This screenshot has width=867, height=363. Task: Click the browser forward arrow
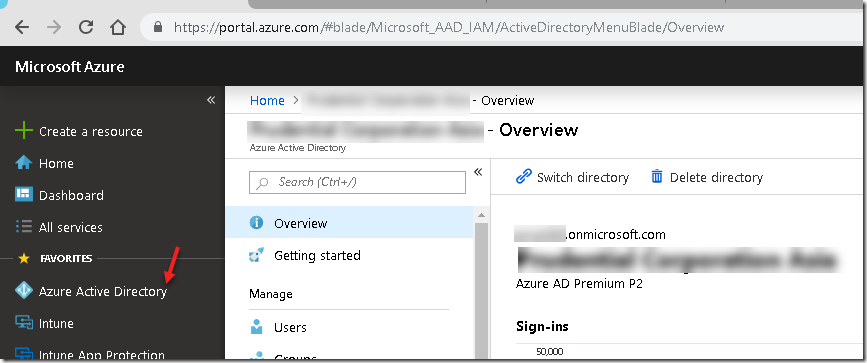(54, 27)
